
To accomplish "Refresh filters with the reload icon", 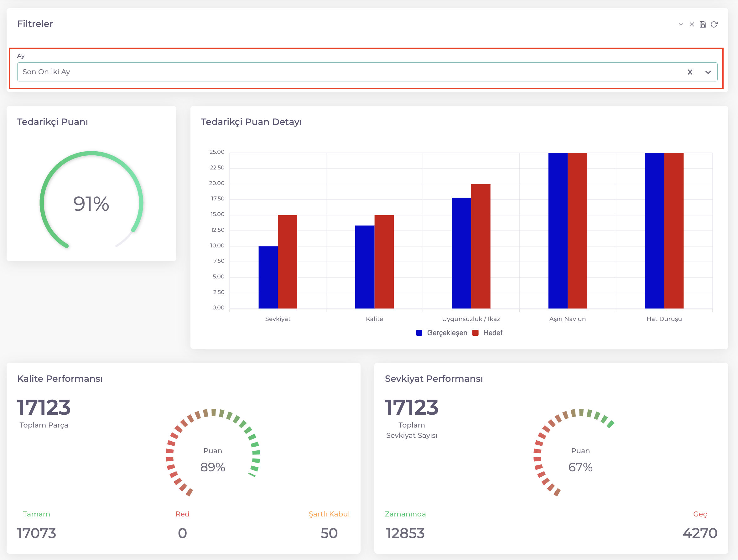I will coord(714,24).
